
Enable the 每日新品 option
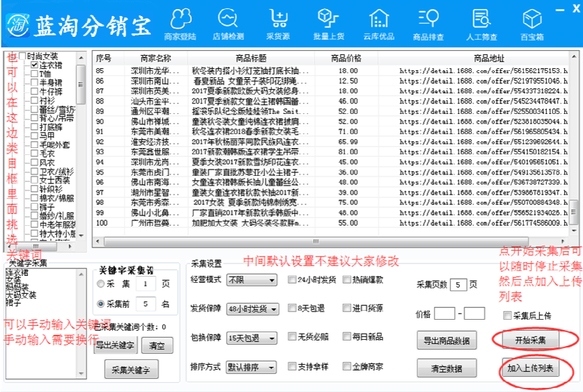coord(346,336)
